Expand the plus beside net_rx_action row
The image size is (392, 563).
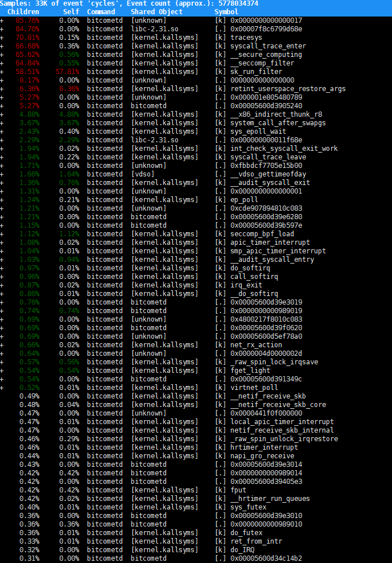coord(2,345)
